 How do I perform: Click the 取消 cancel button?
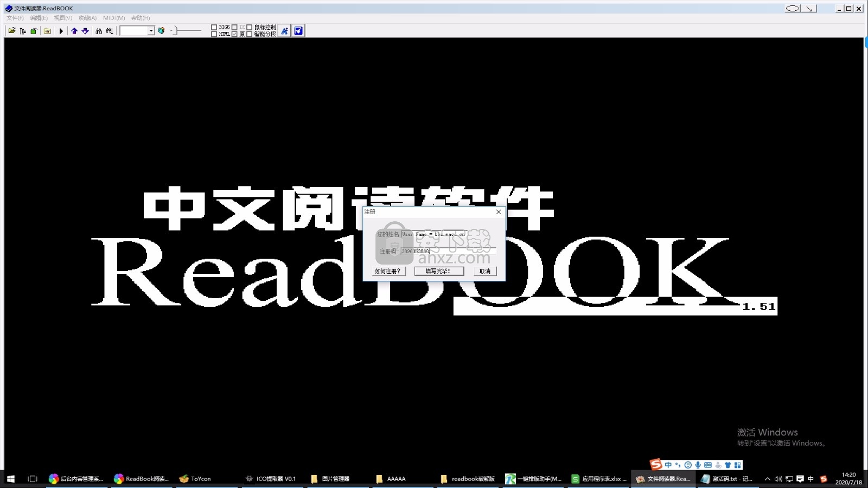[x=485, y=271]
